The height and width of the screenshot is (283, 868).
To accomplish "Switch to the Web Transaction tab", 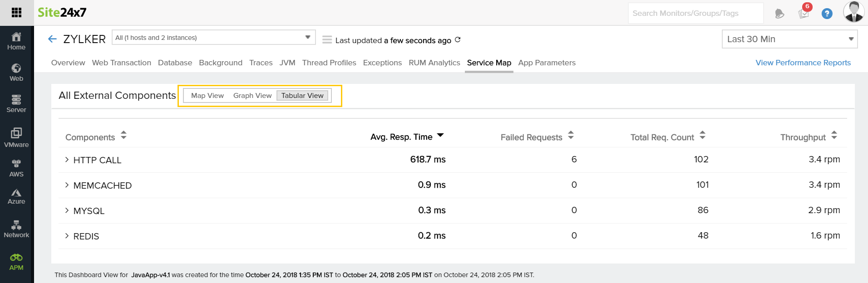I will tap(121, 63).
